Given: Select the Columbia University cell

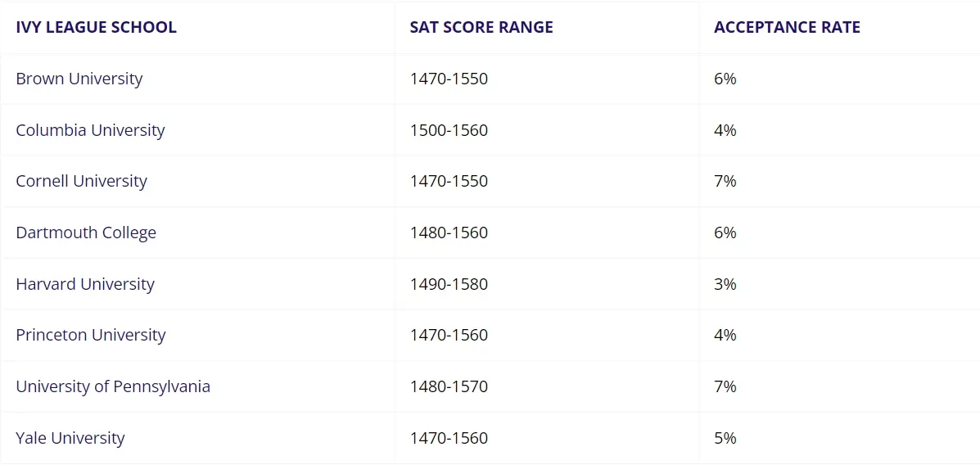Looking at the screenshot, I should pos(90,130).
